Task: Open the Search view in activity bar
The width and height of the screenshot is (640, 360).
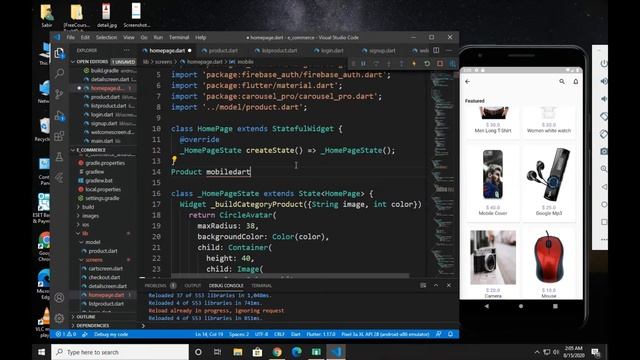Action: [x=59, y=73]
